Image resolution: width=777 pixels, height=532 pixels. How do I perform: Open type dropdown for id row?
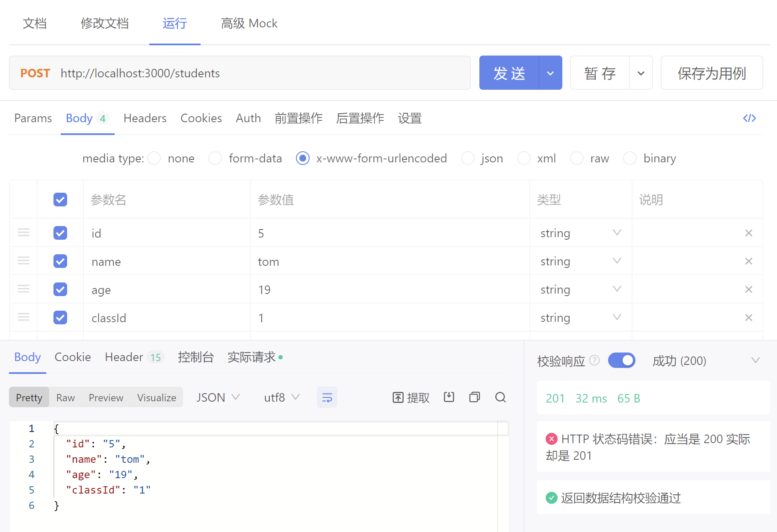tap(581, 233)
